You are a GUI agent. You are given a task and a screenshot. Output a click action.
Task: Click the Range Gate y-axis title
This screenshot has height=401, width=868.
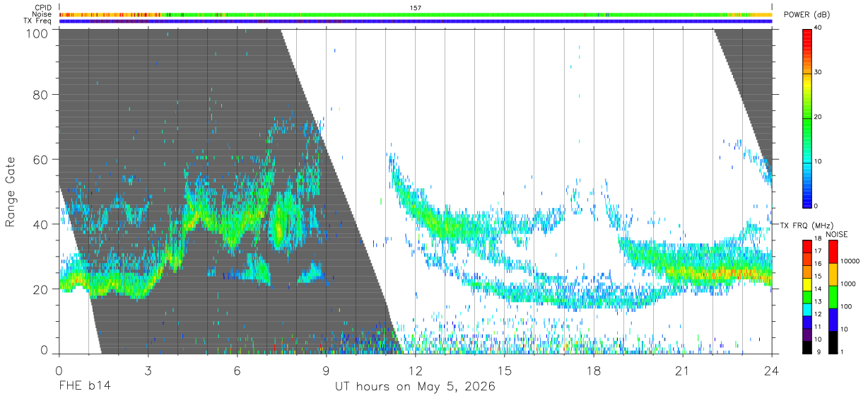tap(11, 192)
